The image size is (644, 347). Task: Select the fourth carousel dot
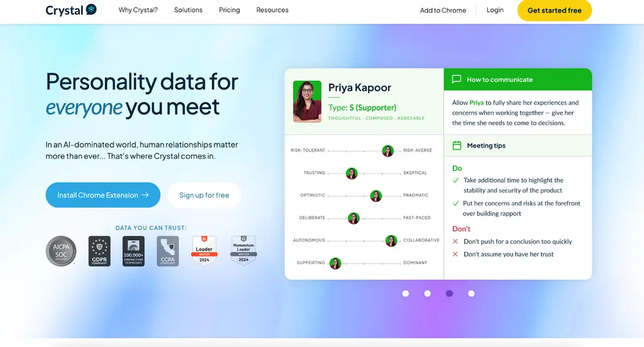tap(472, 294)
